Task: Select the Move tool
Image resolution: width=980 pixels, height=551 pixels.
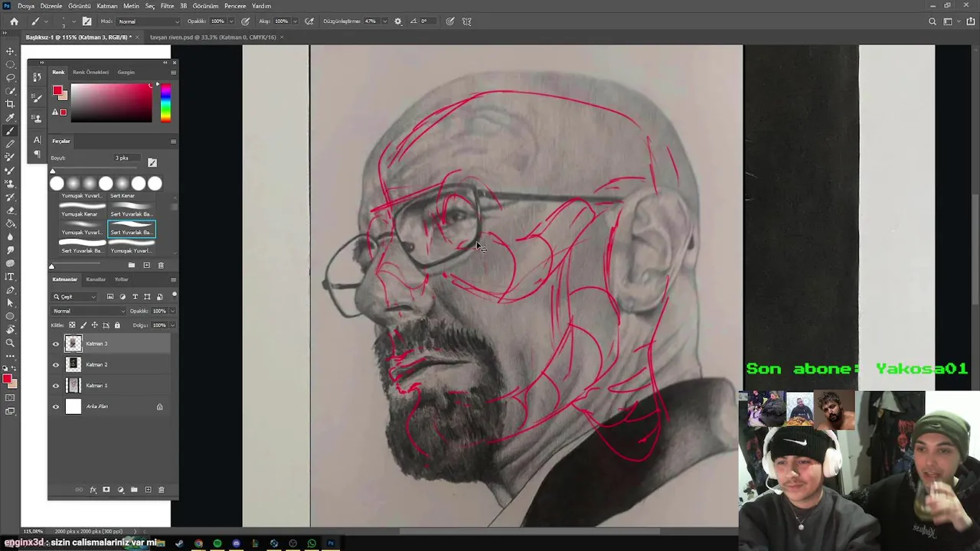Action: click(x=10, y=51)
